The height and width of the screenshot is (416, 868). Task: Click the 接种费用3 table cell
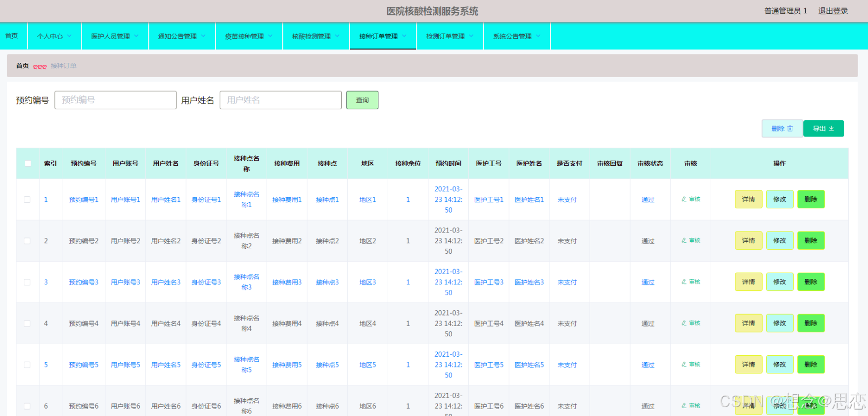(x=287, y=282)
